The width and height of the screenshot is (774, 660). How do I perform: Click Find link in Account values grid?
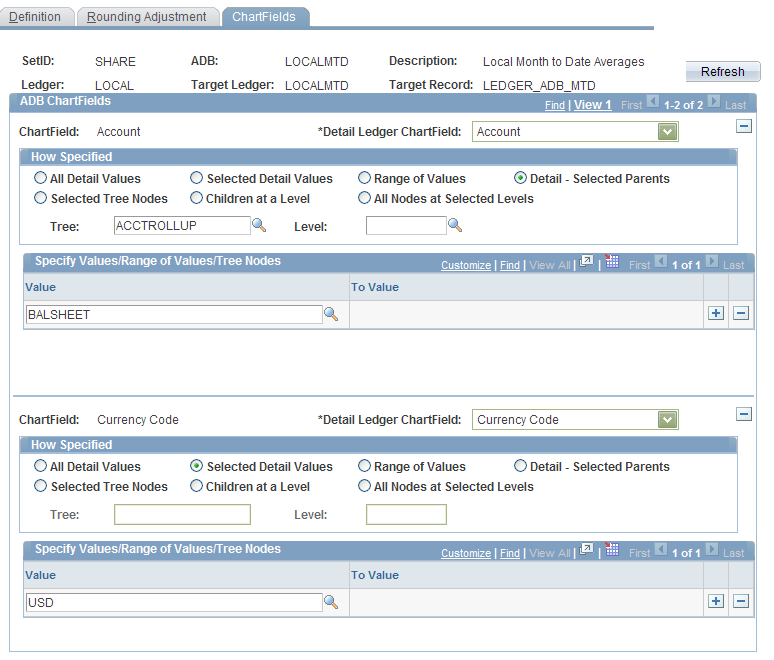(x=510, y=265)
